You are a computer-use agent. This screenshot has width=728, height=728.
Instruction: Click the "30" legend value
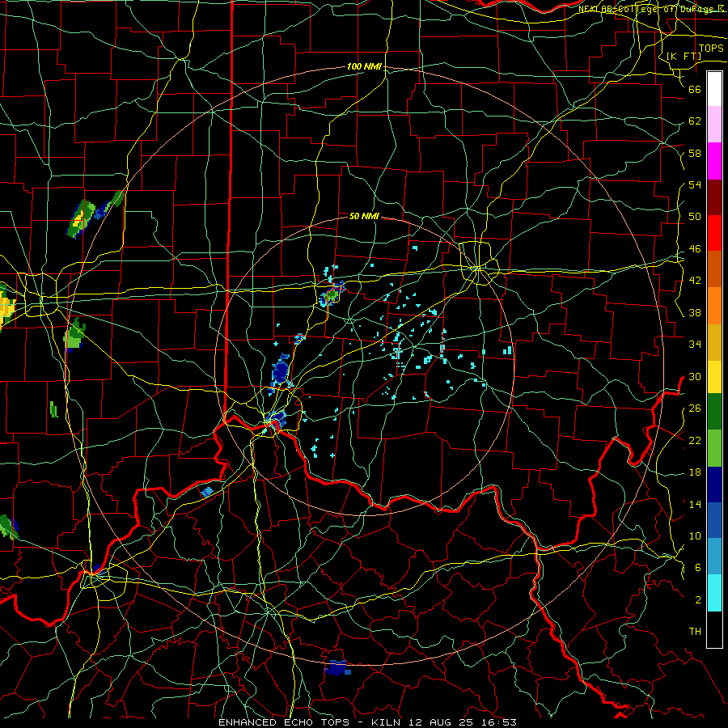(695, 376)
